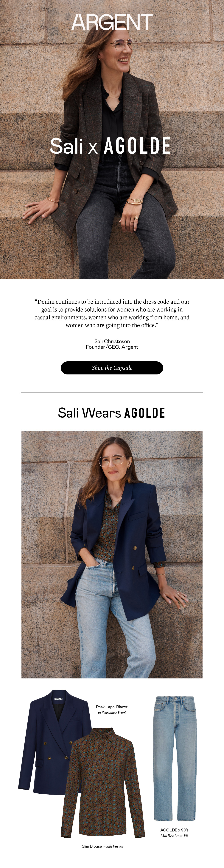Screen dimensions: 224x868
Task: Click the horizontal divider below the button
Action: click(112, 392)
